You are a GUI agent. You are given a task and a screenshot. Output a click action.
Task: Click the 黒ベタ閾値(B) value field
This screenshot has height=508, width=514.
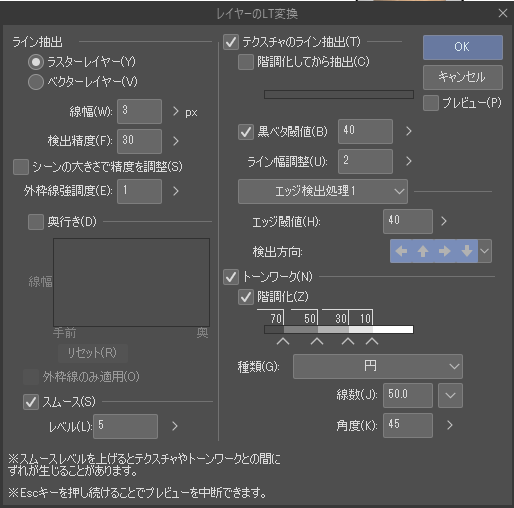point(365,131)
